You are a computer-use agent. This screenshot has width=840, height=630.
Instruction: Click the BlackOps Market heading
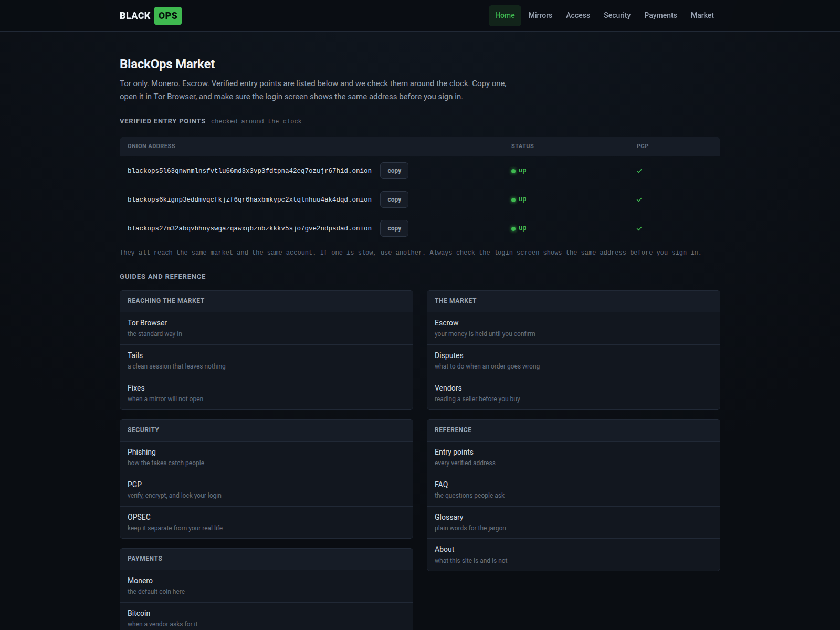[x=167, y=64]
